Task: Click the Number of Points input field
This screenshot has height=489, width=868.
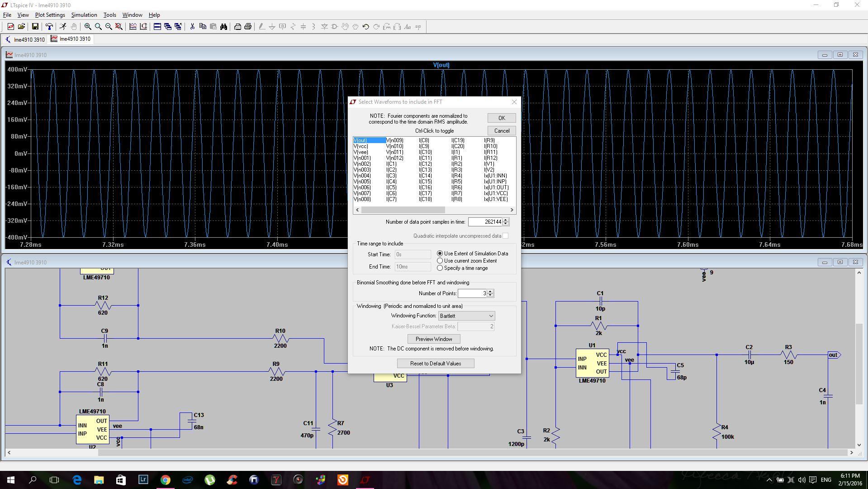Action: click(473, 293)
